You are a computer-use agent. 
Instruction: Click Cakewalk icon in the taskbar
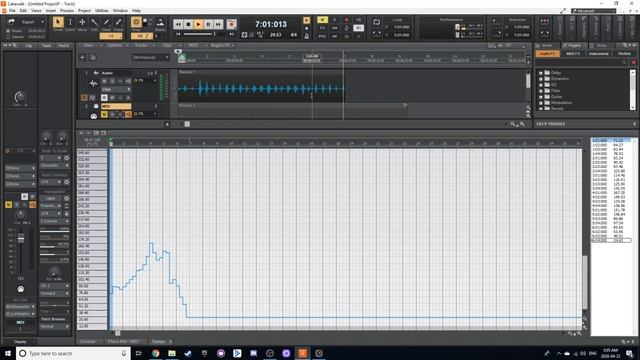coord(302,353)
